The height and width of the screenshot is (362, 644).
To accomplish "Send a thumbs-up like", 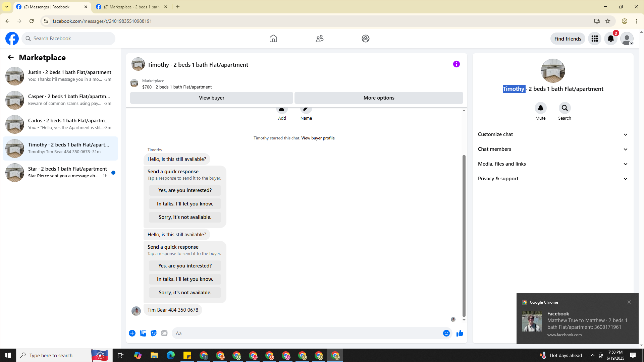I will (x=460, y=333).
